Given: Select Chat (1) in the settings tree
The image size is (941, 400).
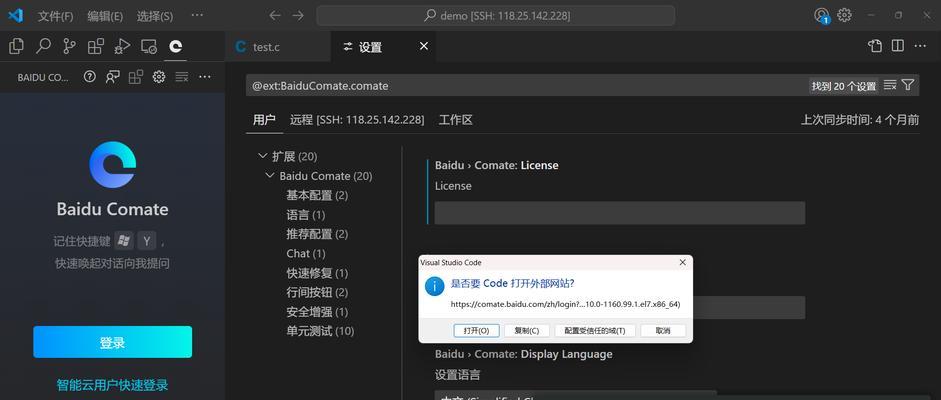Looking at the screenshot, I should (305, 254).
